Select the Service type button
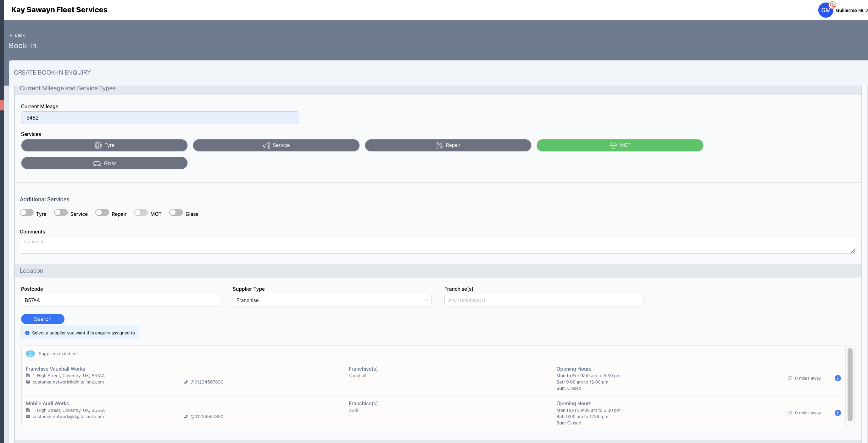 coord(276,145)
